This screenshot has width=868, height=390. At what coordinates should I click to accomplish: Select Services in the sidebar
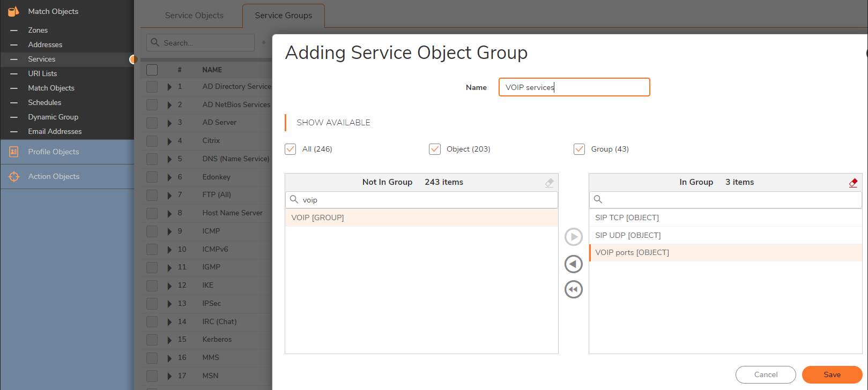point(42,59)
